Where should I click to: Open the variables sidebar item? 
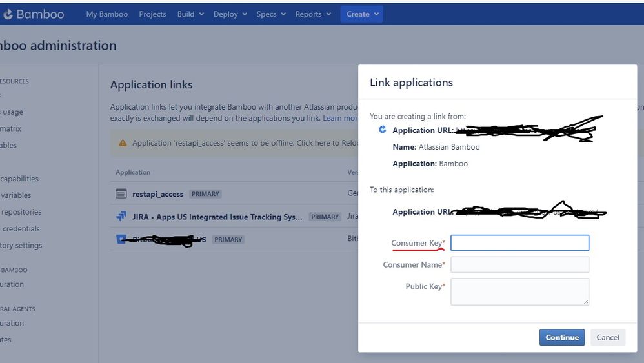tap(15, 195)
